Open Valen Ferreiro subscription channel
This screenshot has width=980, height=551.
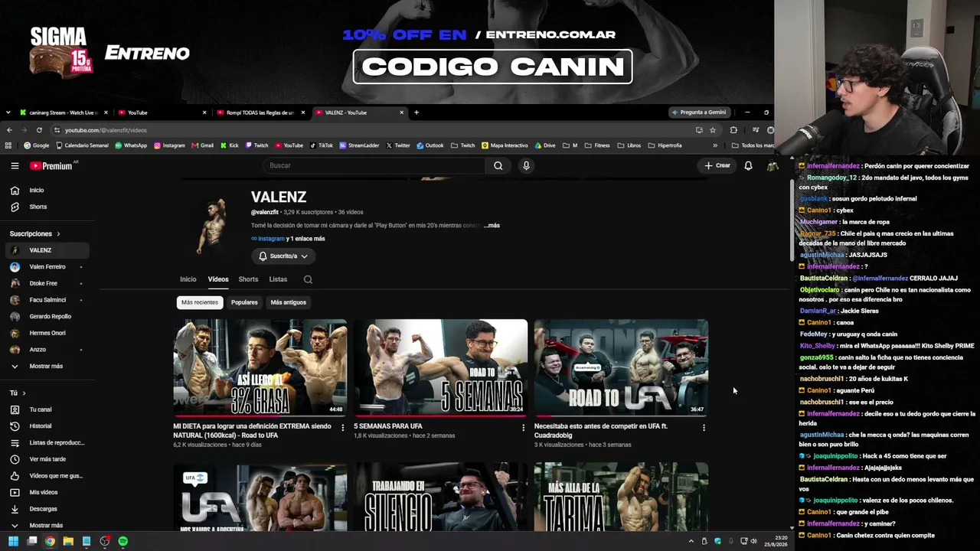point(46,267)
